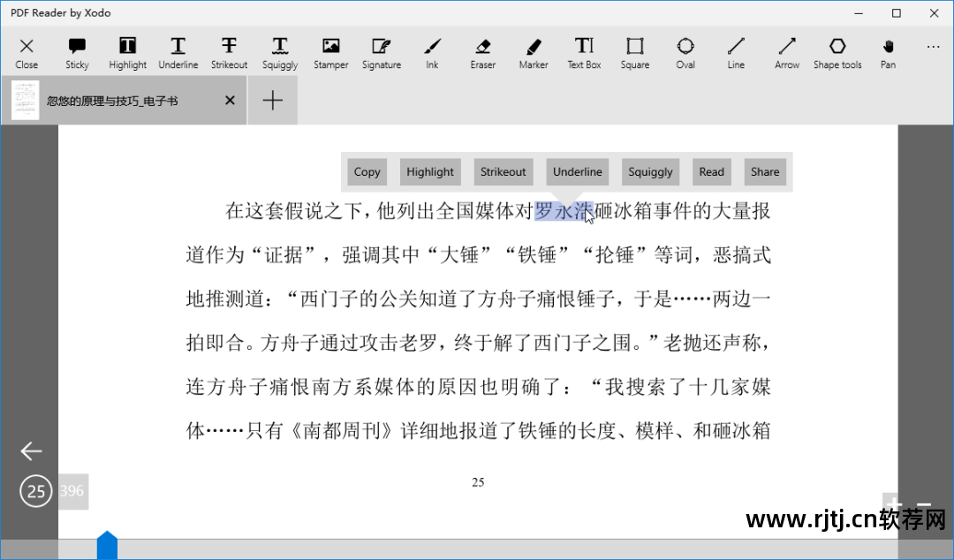Select the Marker tool
The width and height of the screenshot is (954, 560).
[534, 54]
